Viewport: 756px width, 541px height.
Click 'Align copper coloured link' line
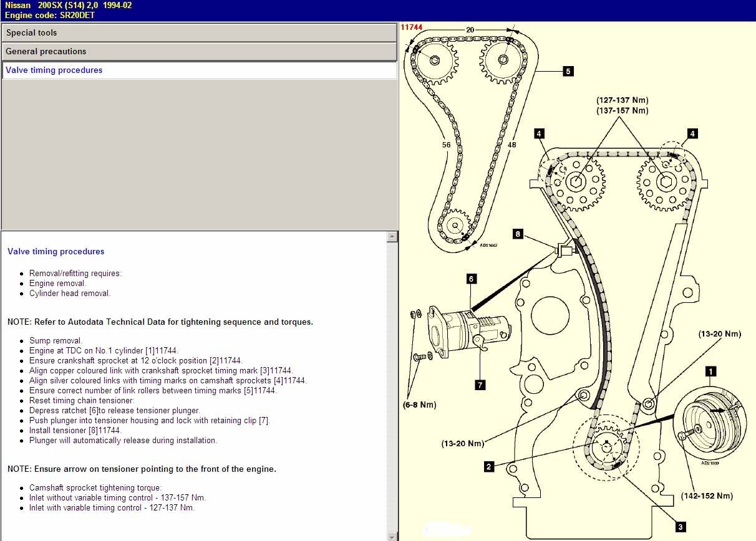pyautogui.click(x=161, y=371)
